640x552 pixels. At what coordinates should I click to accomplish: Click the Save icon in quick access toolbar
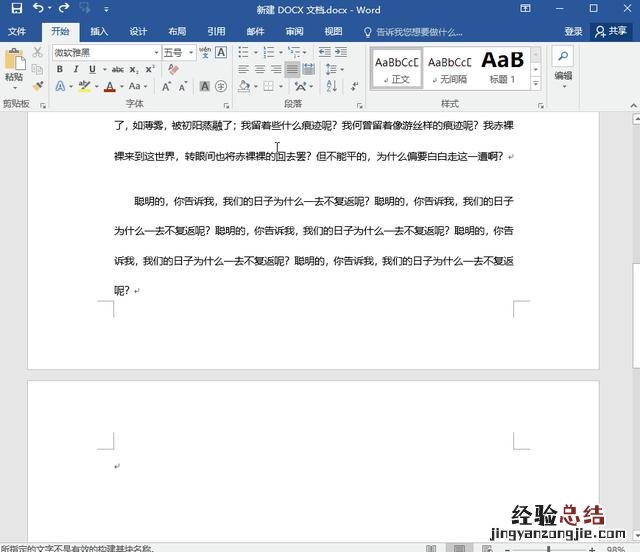(x=16, y=9)
